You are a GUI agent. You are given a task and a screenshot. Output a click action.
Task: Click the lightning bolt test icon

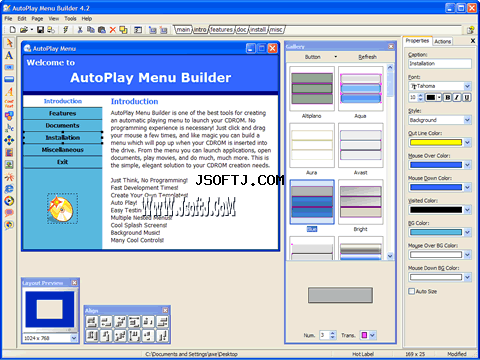pyautogui.click(x=66, y=30)
